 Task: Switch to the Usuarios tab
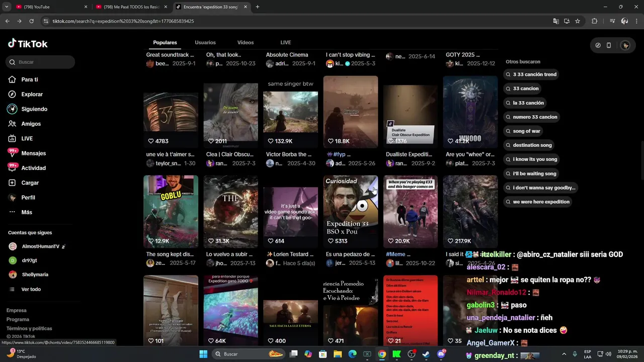coord(205,42)
